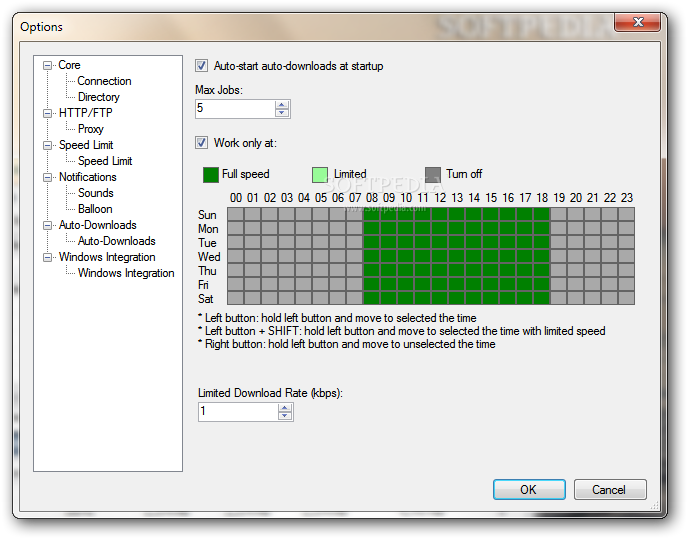Open the Sounds settings page
This screenshot has height=539, width=688.
coord(96,193)
